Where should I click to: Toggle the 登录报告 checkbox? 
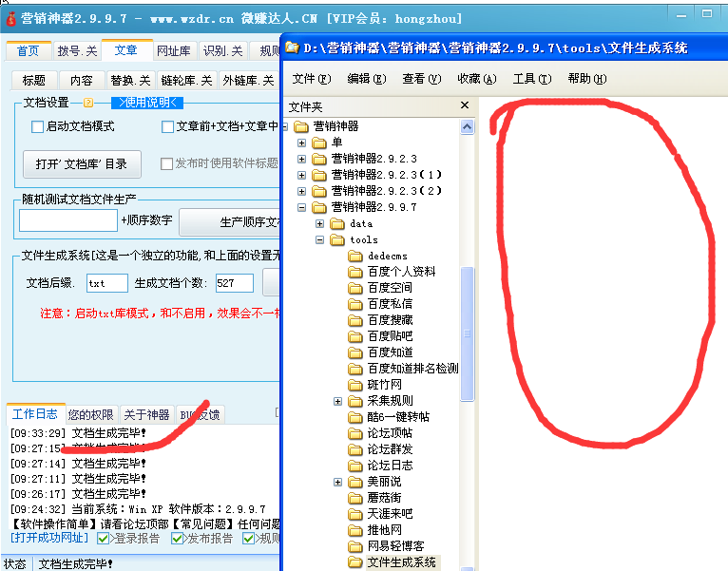pos(104,539)
